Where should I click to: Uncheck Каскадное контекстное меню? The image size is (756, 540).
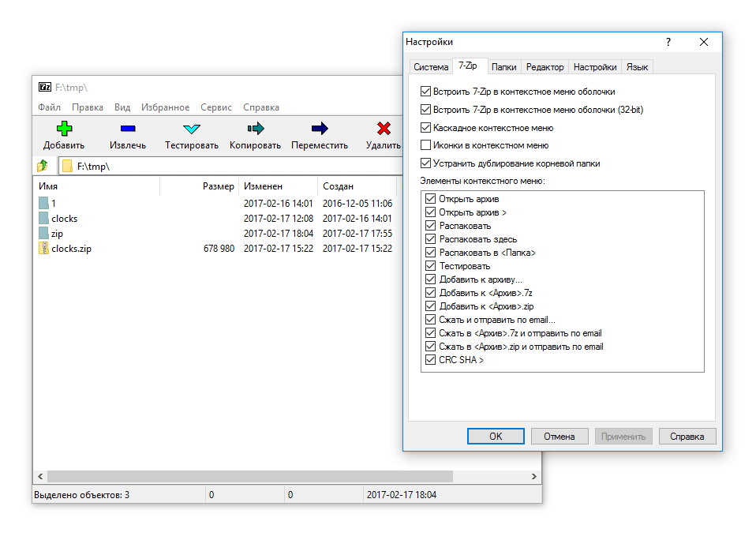click(426, 128)
